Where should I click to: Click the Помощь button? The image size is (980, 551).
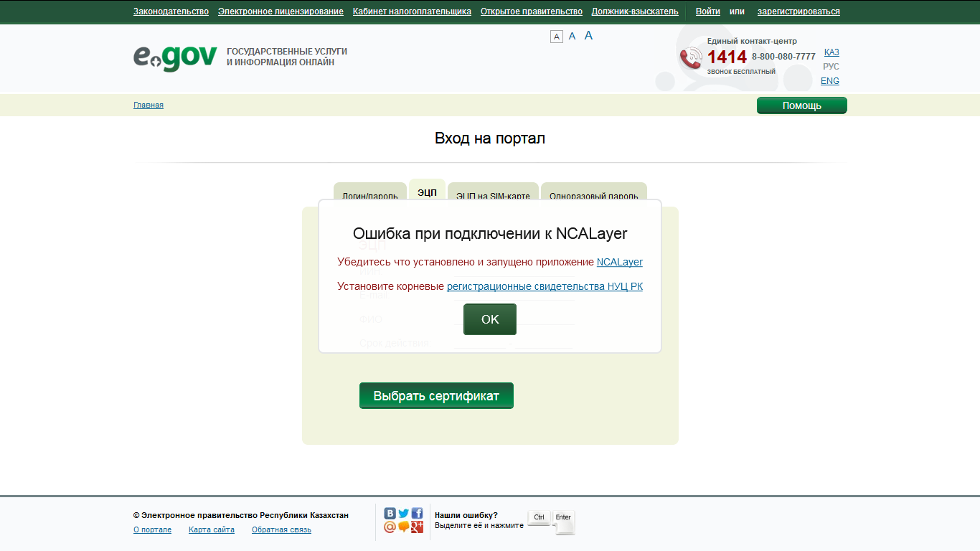tap(802, 105)
